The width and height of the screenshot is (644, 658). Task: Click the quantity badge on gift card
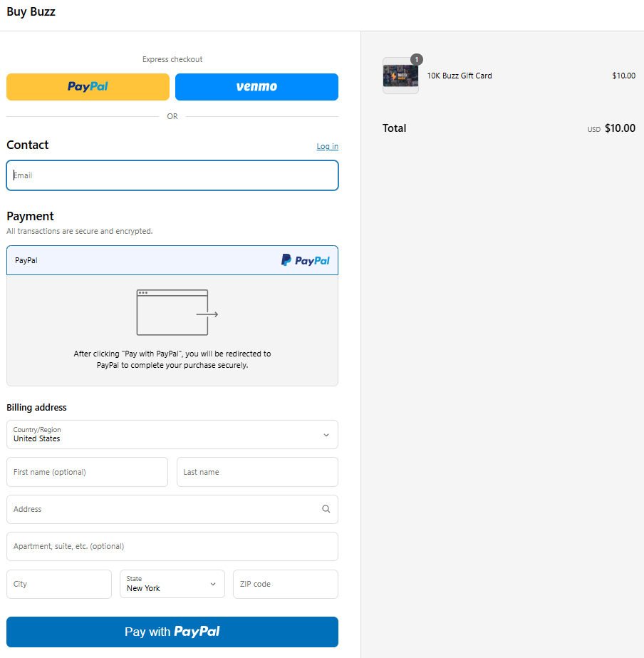(x=416, y=60)
